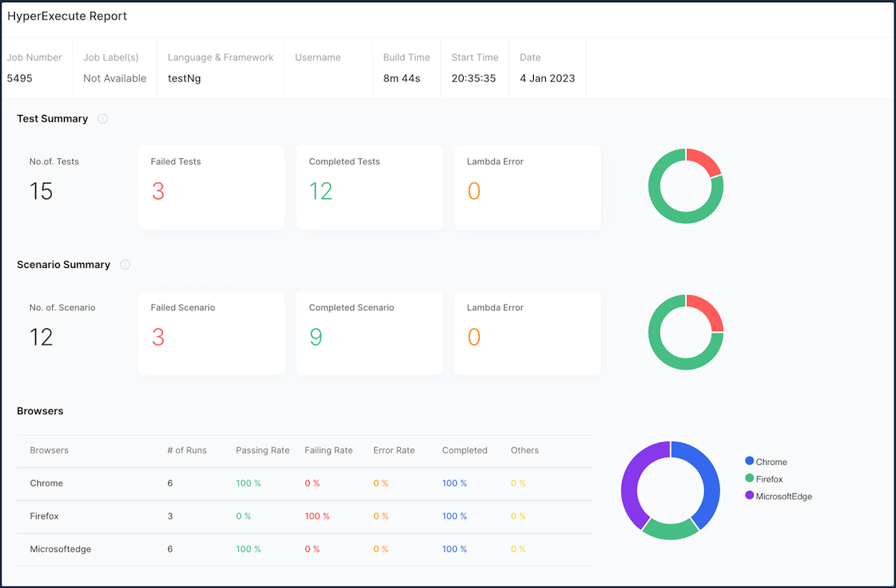
Task: Click the Firefox legend color dot
Action: tap(749, 478)
